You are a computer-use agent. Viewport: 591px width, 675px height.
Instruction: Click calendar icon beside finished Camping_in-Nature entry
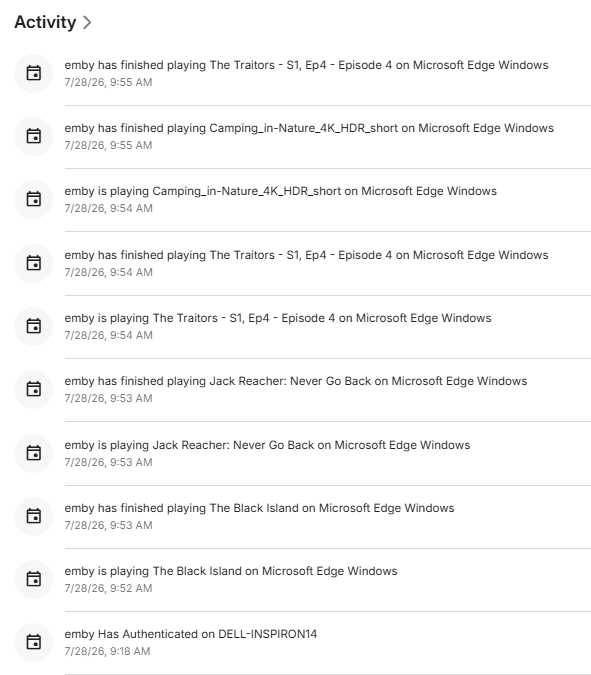coord(34,136)
